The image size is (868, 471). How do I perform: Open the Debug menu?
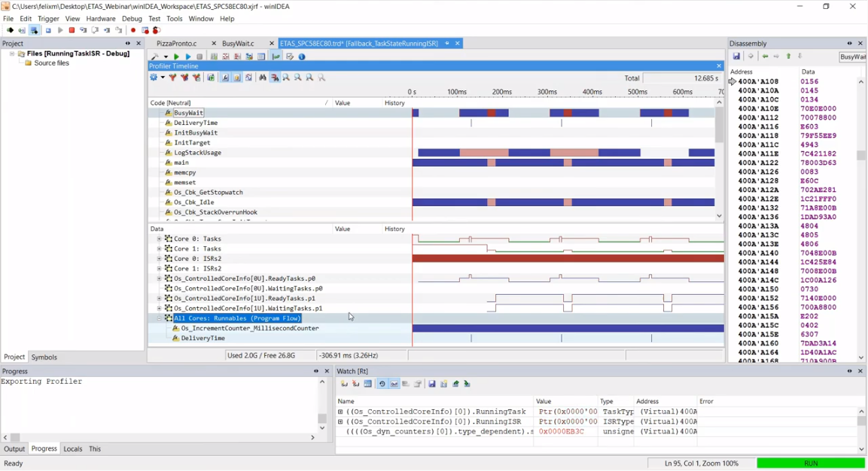click(x=132, y=19)
